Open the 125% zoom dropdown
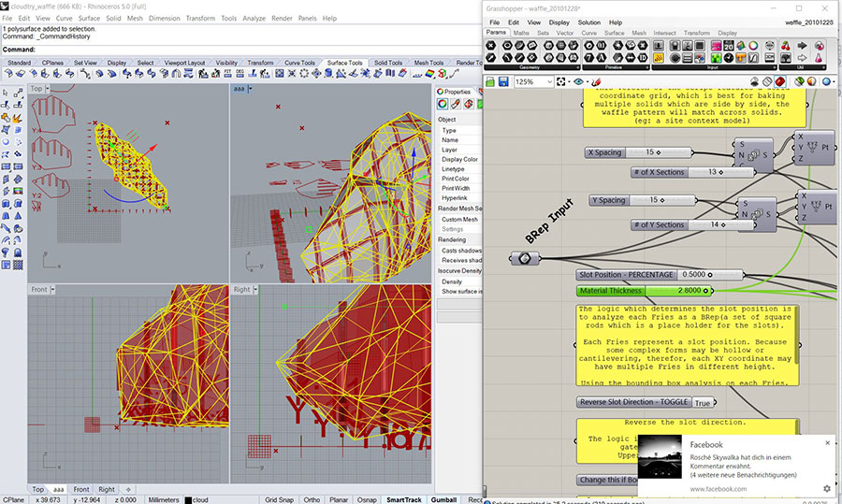Viewport: 842px width, 504px height. [x=549, y=81]
